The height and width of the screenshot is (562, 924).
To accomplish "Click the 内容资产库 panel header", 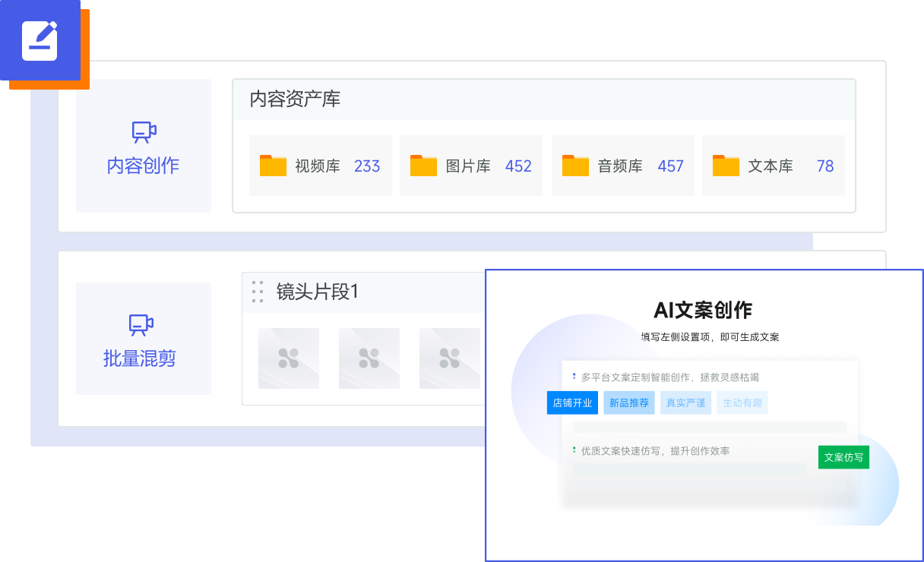I will click(543, 99).
